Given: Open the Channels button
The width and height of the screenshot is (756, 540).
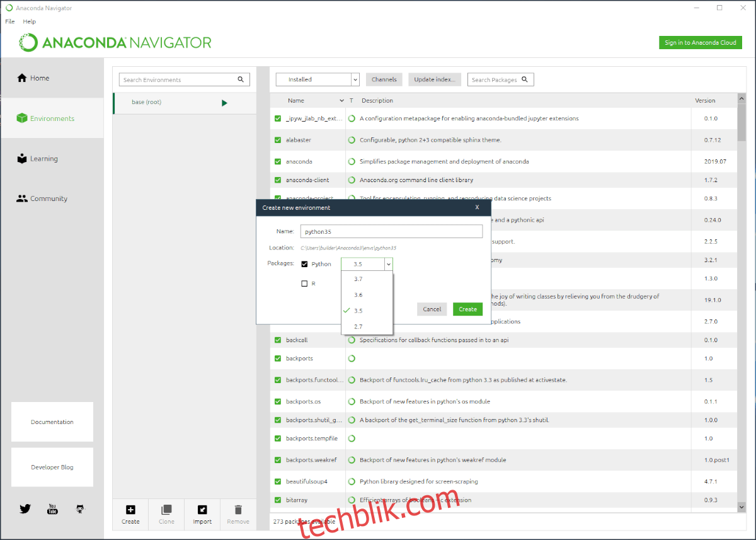Looking at the screenshot, I should (x=384, y=79).
